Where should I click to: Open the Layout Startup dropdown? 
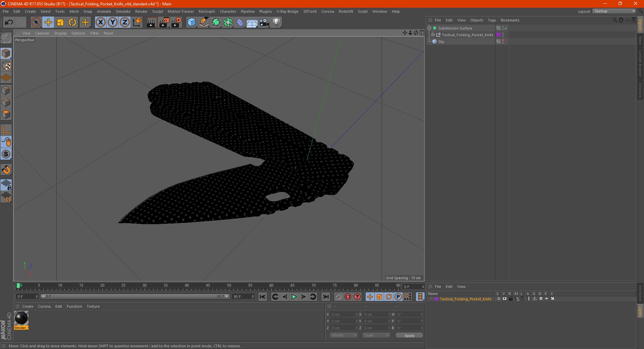click(614, 11)
